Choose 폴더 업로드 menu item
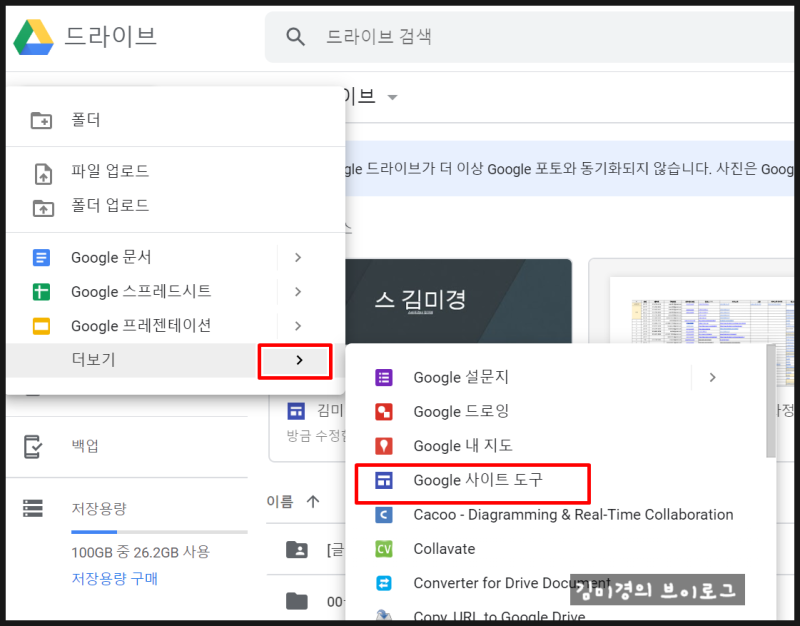The width and height of the screenshot is (800, 626). pyautogui.click(x=176, y=206)
